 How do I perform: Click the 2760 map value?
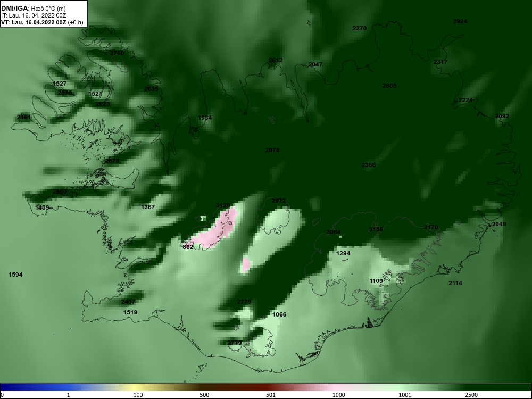point(117,53)
